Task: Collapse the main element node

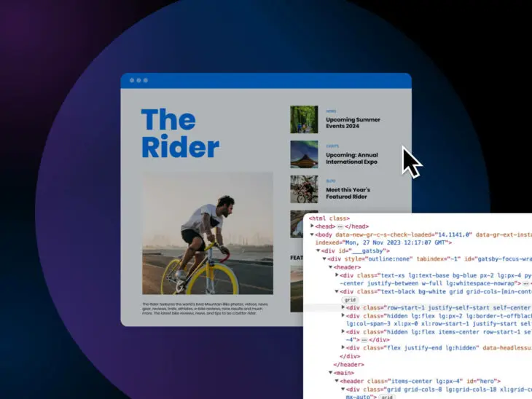Action: [330, 372]
